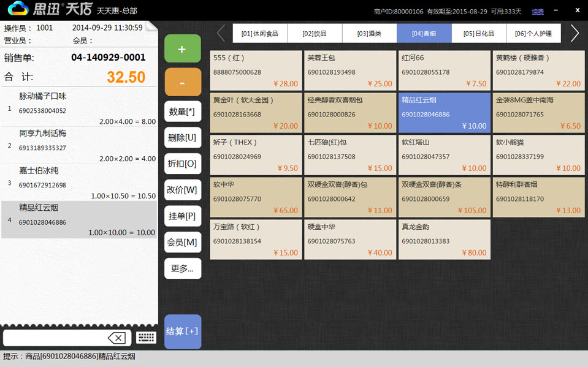Click the sales order number 04-140929-0001
This screenshot has height=367, width=588.
coord(109,58)
